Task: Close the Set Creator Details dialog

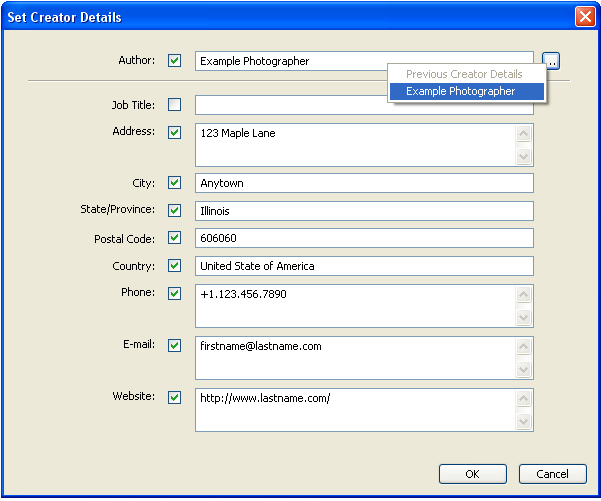Action: coord(584,16)
